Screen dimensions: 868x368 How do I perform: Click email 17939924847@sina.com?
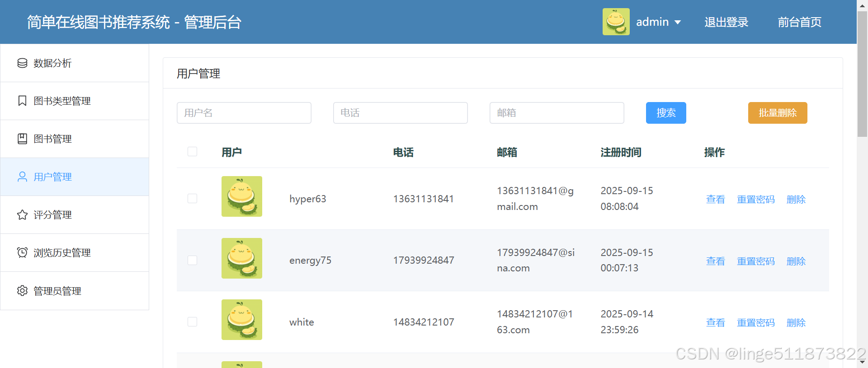[x=536, y=260]
